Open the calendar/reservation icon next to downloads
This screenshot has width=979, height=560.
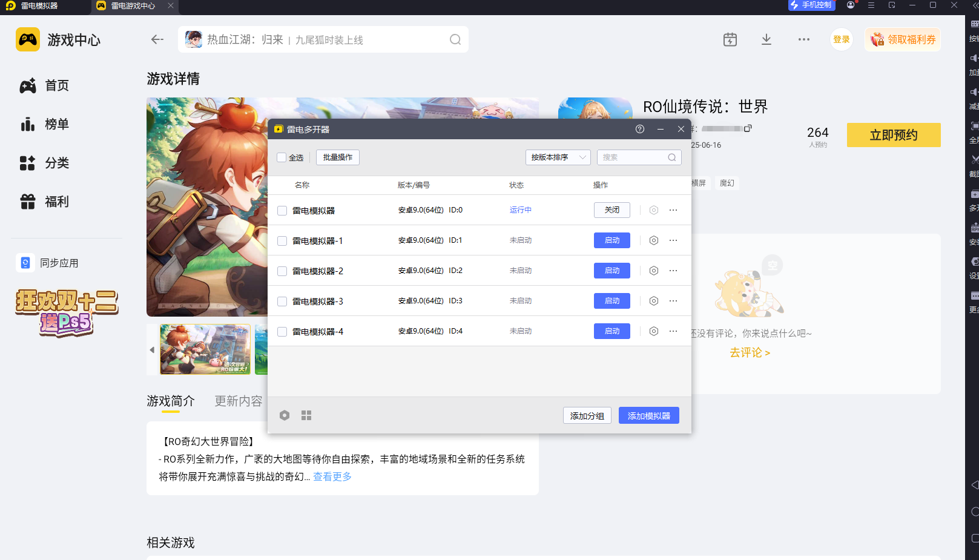[x=730, y=39]
